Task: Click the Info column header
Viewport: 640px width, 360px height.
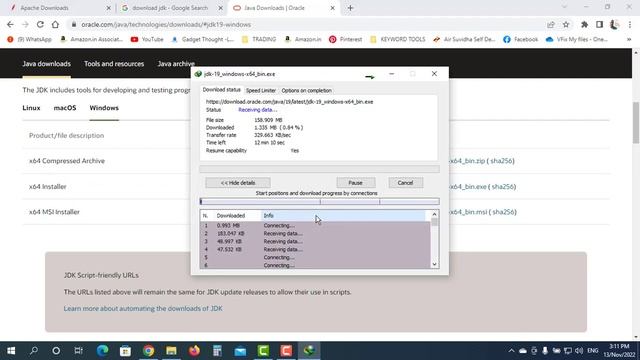Action: (343, 216)
